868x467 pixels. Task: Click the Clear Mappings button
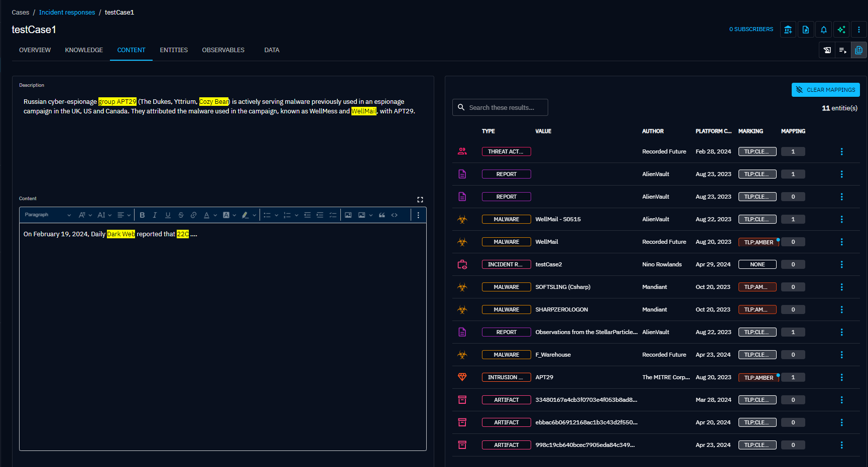click(x=825, y=90)
